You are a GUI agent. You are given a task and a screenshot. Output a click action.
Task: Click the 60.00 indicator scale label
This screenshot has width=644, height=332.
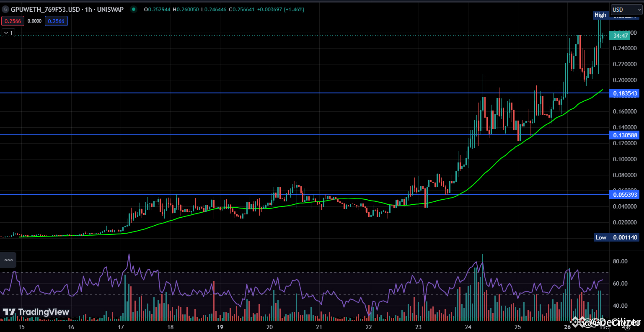coord(620,283)
